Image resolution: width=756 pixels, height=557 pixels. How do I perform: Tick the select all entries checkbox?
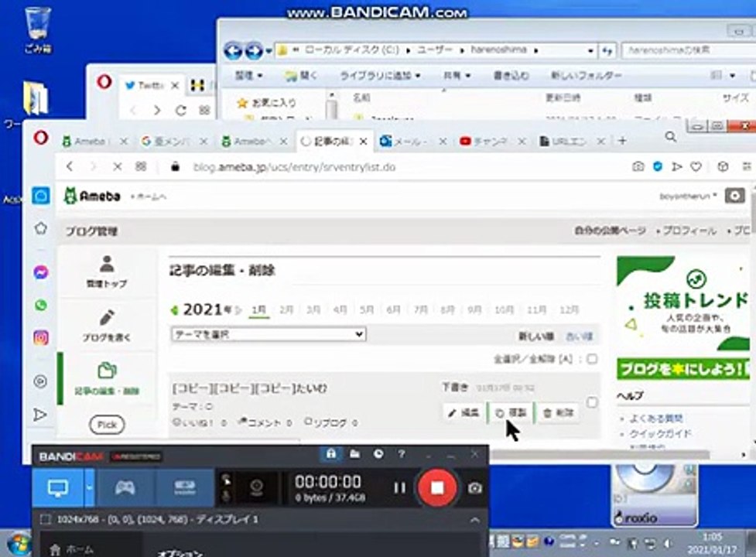(592, 358)
